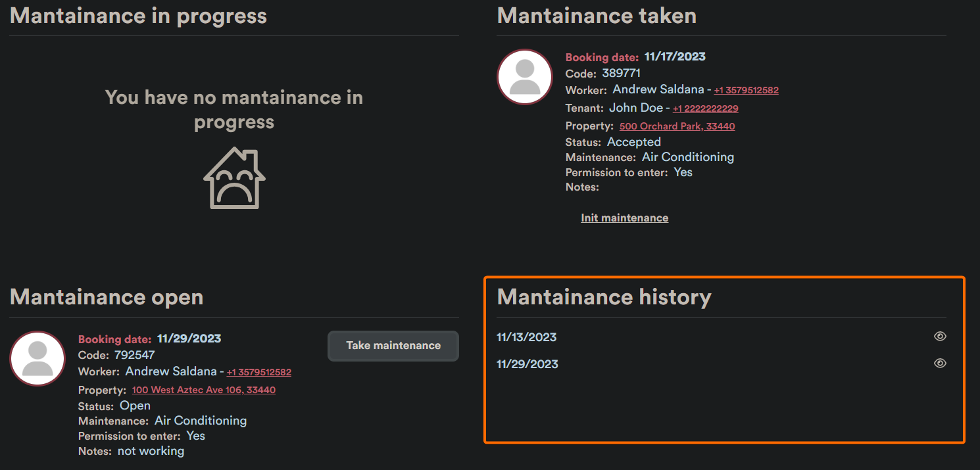Screen dimensions: 980x470
Task: Call tenant John Doe's phone number
Action: [705, 108]
